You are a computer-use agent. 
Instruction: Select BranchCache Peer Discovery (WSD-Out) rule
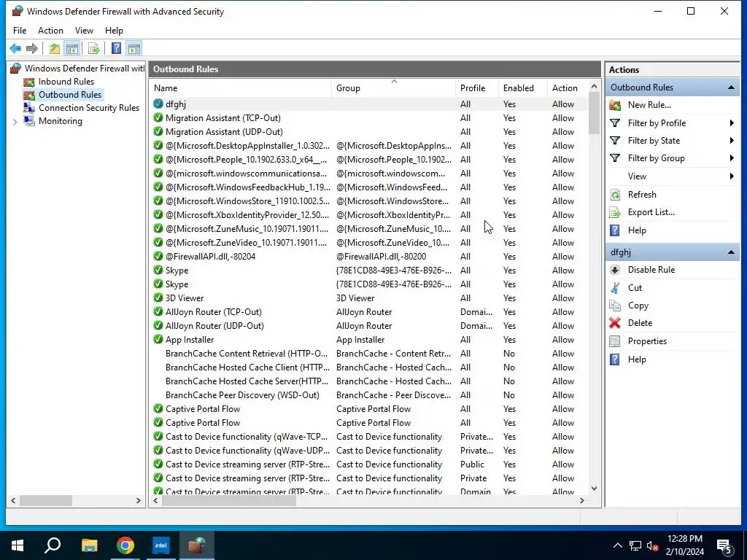[x=368, y=395]
